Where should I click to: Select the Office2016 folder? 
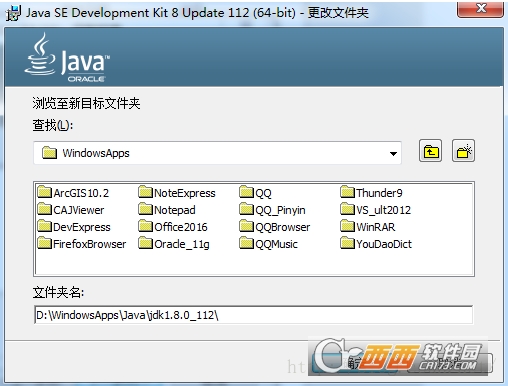[x=173, y=227]
